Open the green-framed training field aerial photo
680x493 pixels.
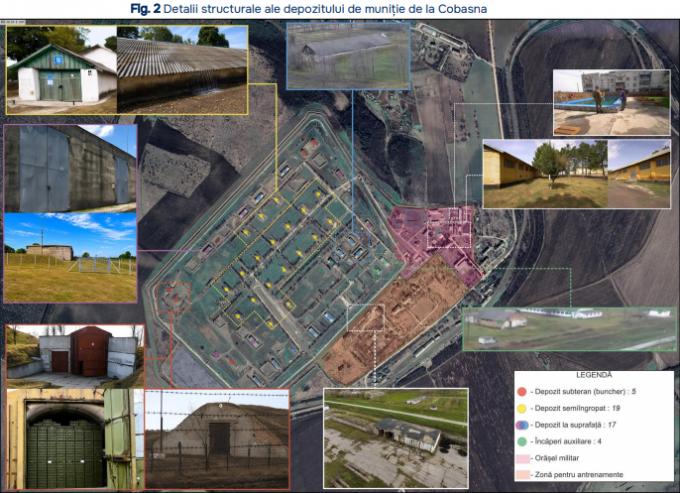[569, 329]
